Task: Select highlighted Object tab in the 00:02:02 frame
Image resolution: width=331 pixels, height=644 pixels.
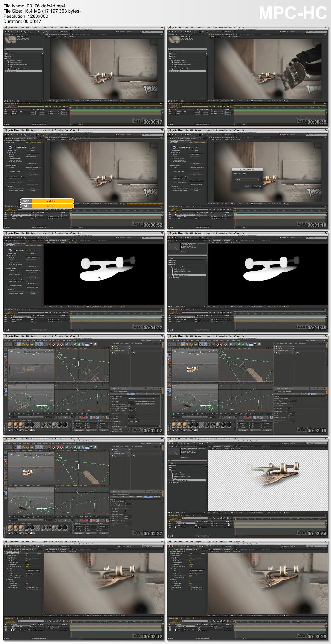Action: point(131,394)
